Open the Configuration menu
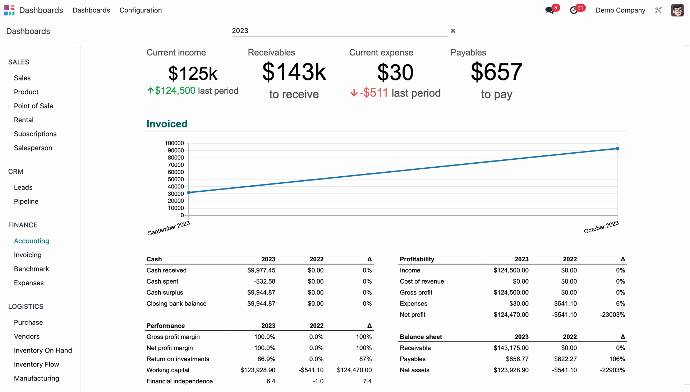 tap(141, 10)
